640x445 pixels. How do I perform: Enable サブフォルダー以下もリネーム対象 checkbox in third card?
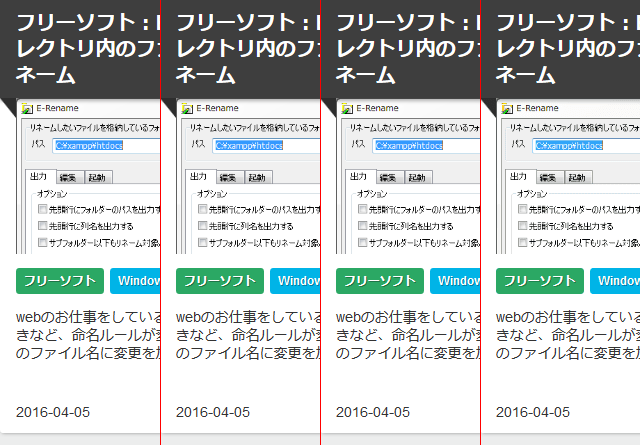[362, 242]
